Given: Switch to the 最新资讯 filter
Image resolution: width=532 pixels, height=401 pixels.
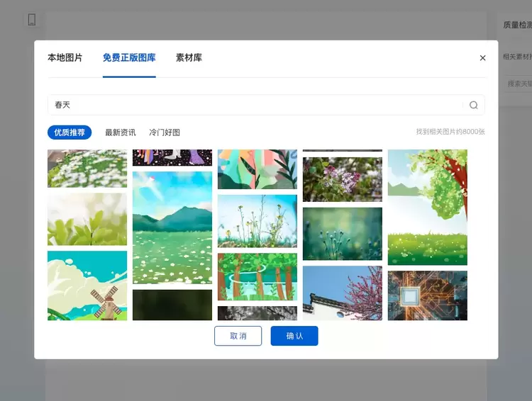Looking at the screenshot, I should (x=121, y=132).
